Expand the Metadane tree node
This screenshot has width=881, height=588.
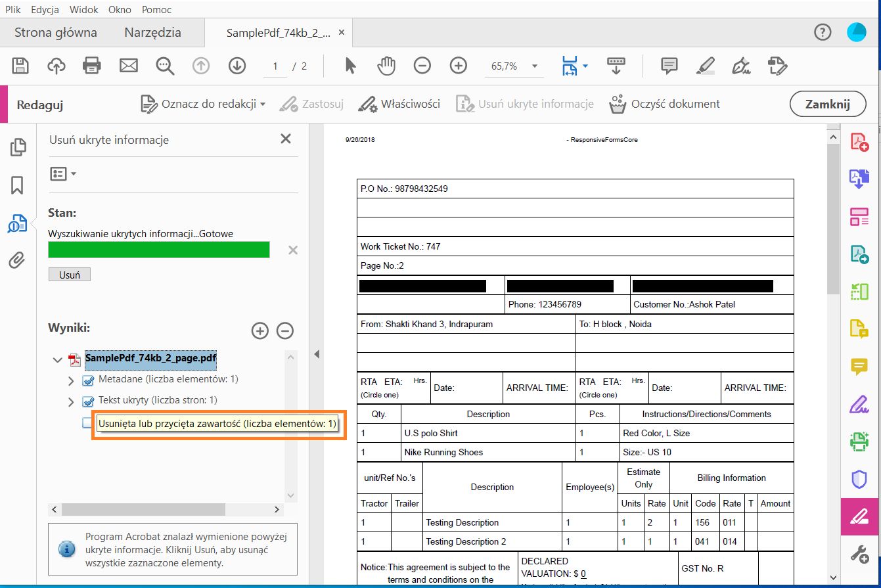pos(71,380)
